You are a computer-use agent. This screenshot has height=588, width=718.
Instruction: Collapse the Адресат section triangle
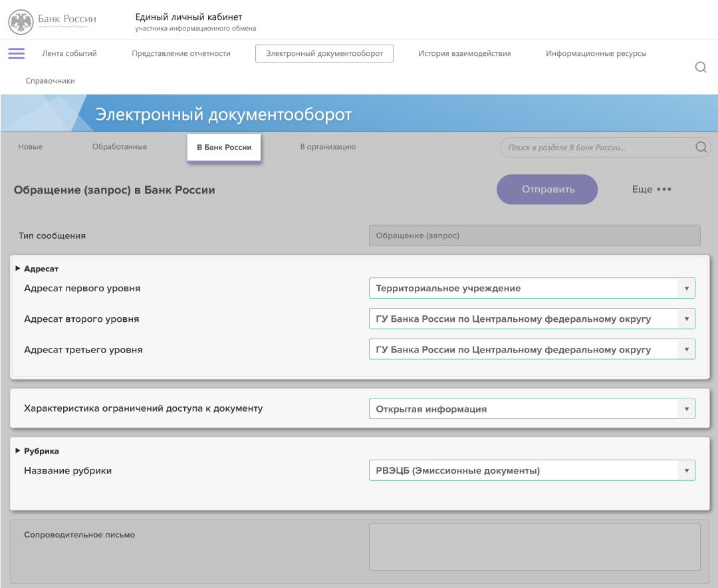pos(18,269)
